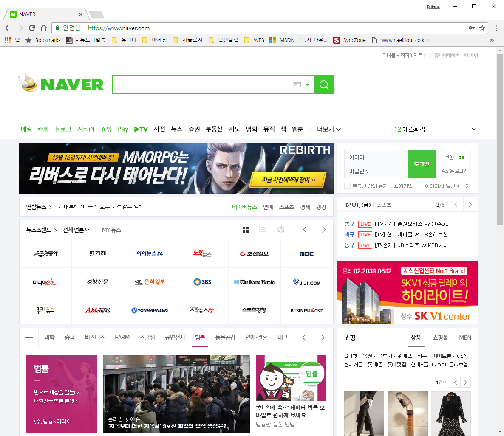The width and height of the screenshot is (504, 436).
Task: Show next newsstand page
Action: pyautogui.click(x=324, y=230)
